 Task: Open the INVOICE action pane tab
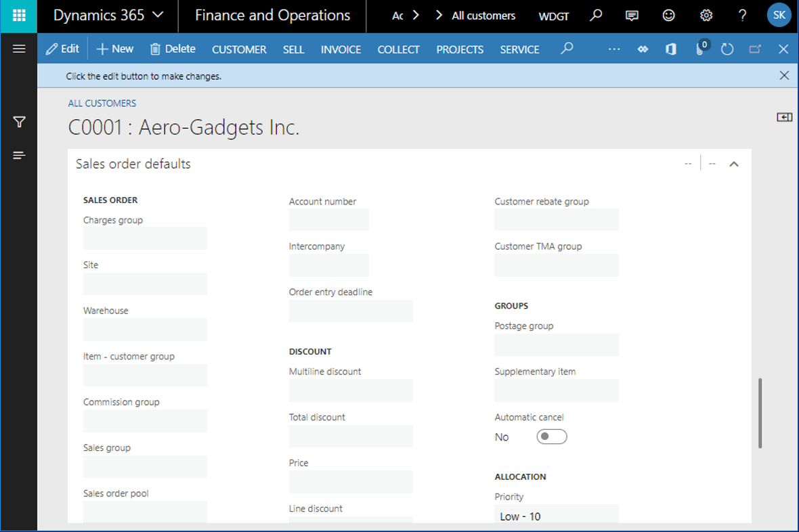[341, 49]
